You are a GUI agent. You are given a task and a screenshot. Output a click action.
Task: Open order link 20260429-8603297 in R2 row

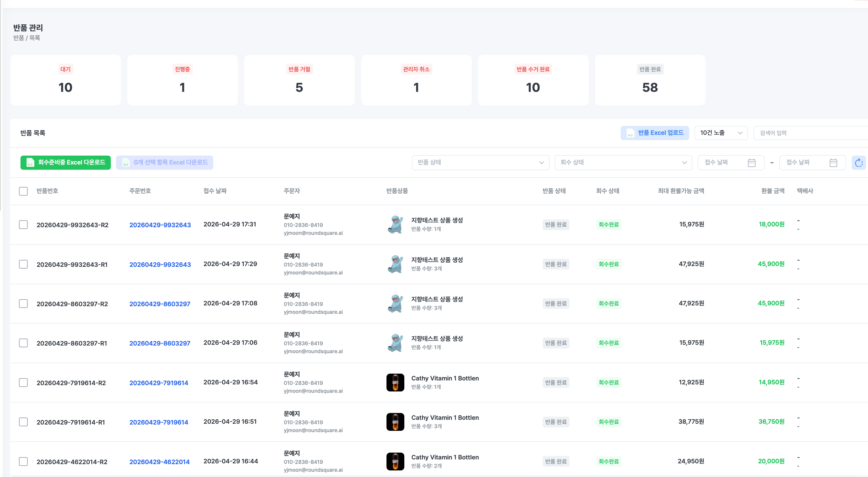[160, 304]
